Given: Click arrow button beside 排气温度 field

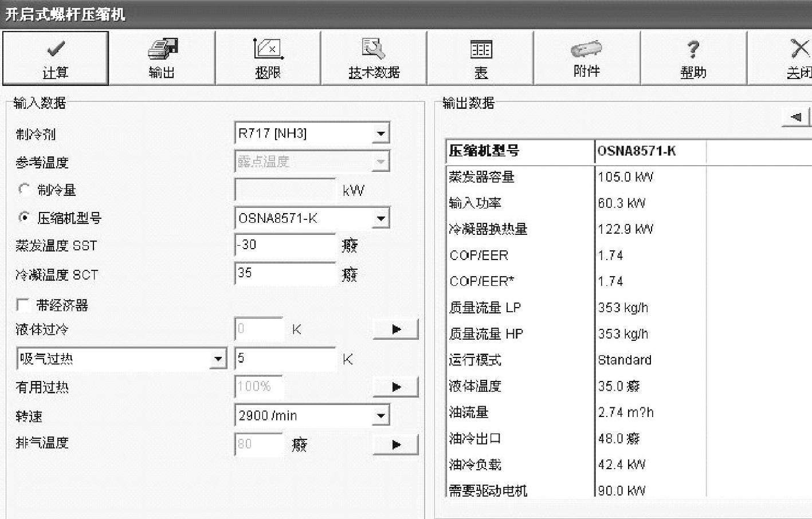Looking at the screenshot, I should (396, 445).
